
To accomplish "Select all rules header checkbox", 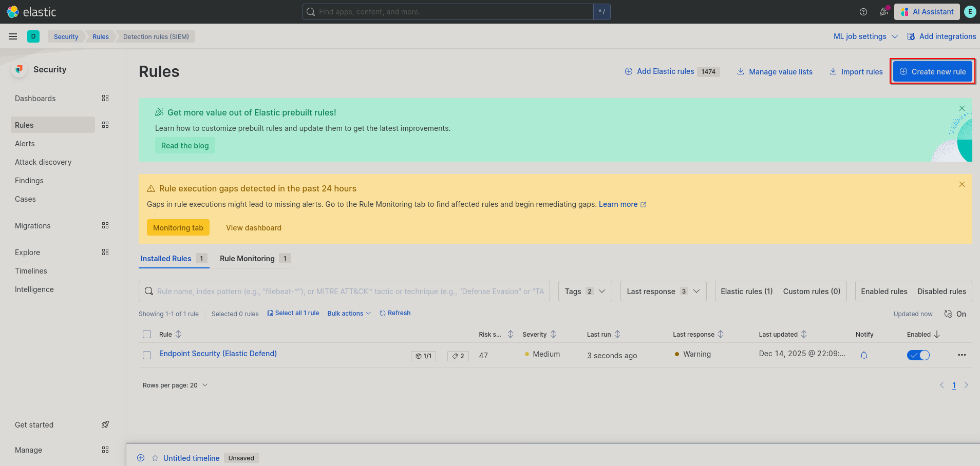I will click(147, 334).
